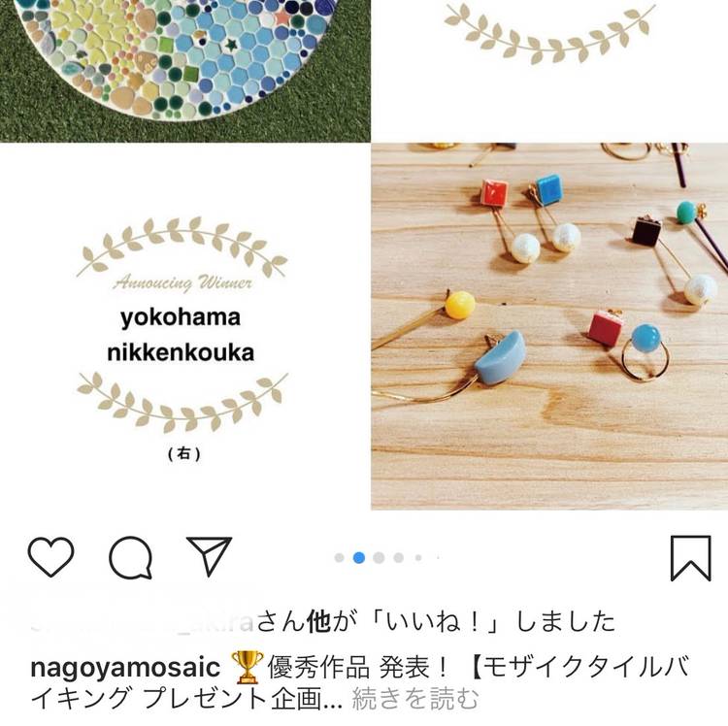Open the mosaic tile plate photo
The height and width of the screenshot is (726, 728).
coord(185,71)
